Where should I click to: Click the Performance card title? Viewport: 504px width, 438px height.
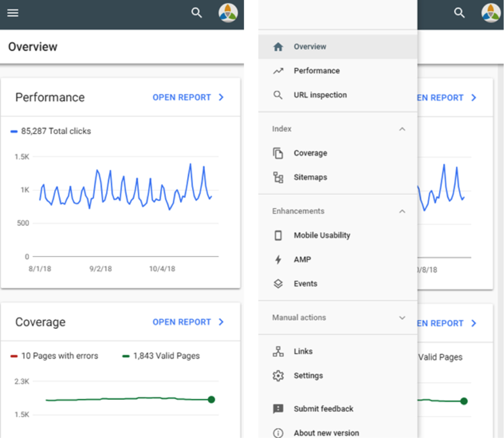point(50,98)
